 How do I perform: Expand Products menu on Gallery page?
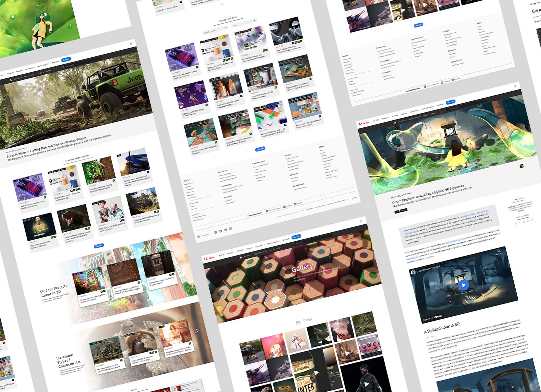[x=231, y=253]
